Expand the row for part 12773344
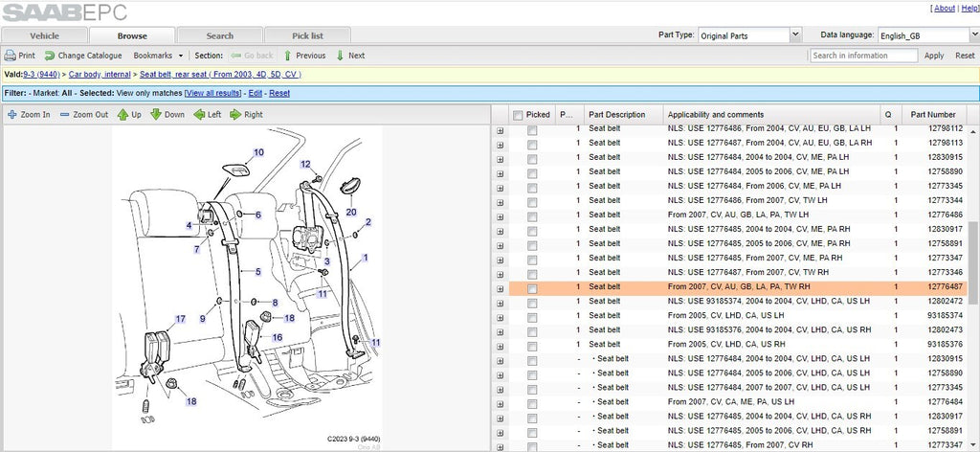Image resolution: width=980 pixels, height=452 pixels. click(500, 202)
